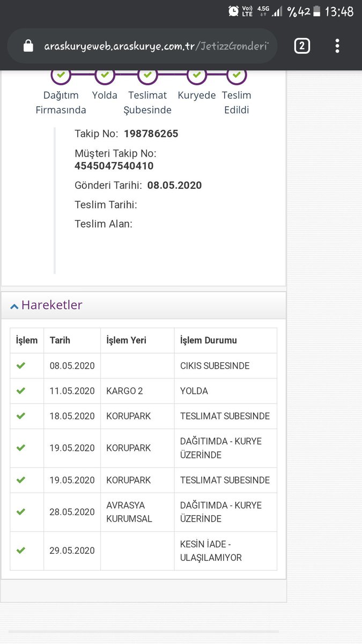Click the checkmark in KESİN İADE row
This screenshot has height=644, width=362.
(x=21, y=550)
